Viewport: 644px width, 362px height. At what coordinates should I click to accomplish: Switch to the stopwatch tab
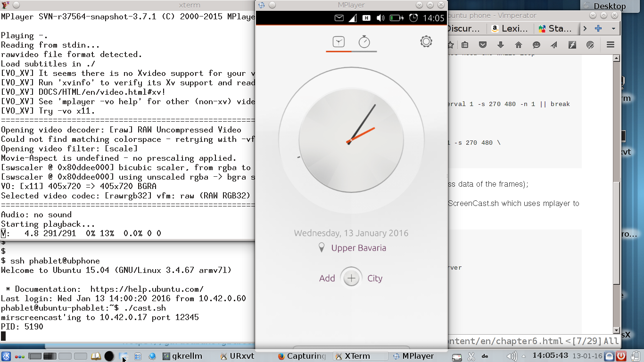tap(364, 41)
